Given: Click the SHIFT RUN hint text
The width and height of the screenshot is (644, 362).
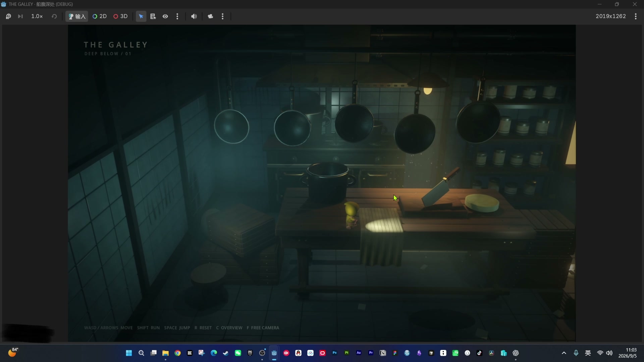Looking at the screenshot, I should 148,328.
